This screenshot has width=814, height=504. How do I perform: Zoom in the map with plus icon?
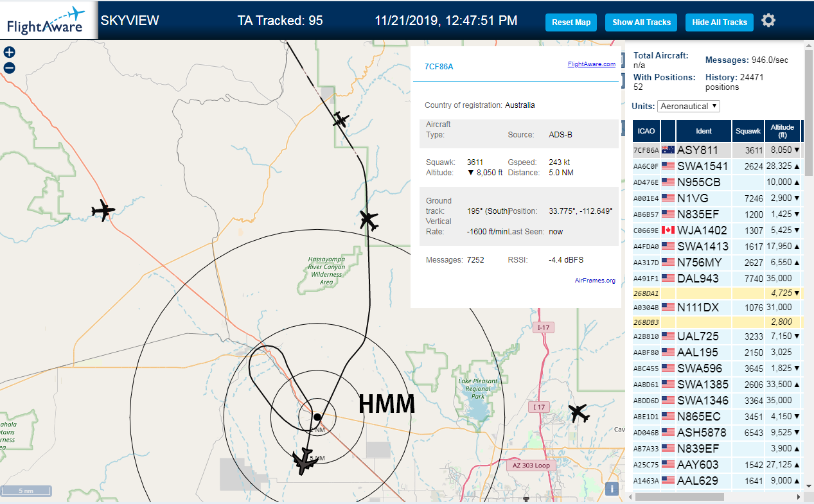(x=9, y=53)
